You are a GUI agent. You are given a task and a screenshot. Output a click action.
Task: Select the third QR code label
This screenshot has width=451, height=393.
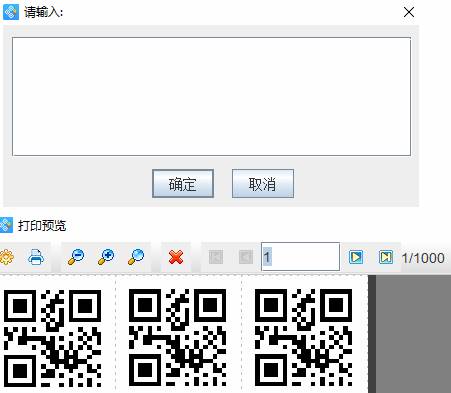click(x=303, y=337)
